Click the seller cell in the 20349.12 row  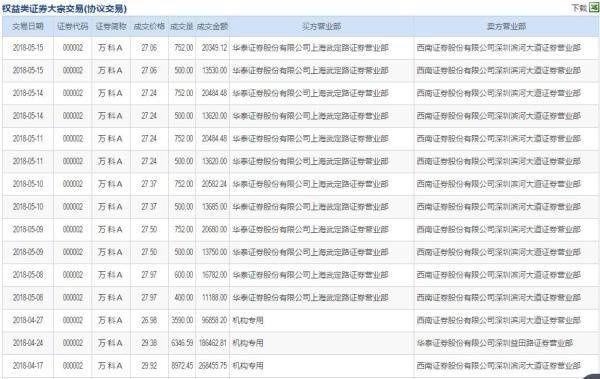click(x=499, y=48)
